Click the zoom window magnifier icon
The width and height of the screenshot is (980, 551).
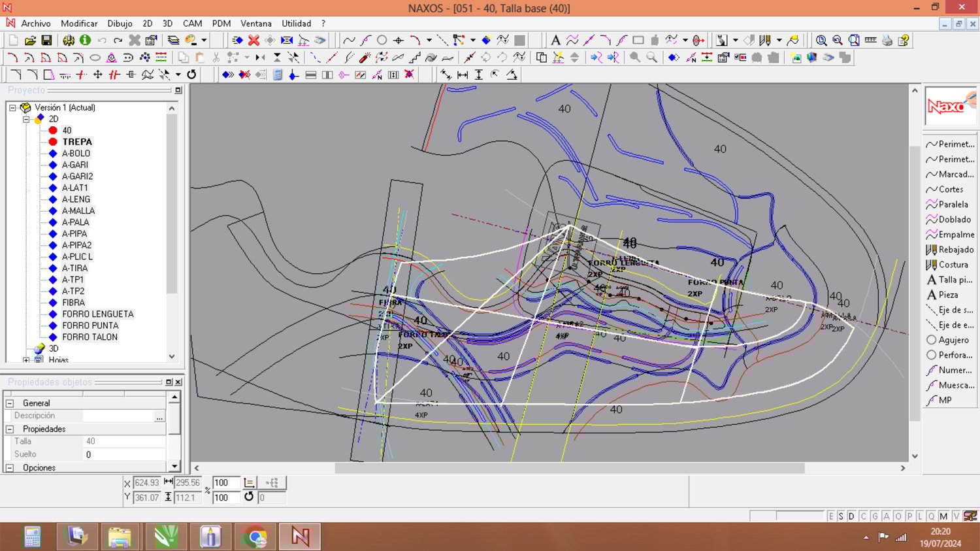pos(854,40)
